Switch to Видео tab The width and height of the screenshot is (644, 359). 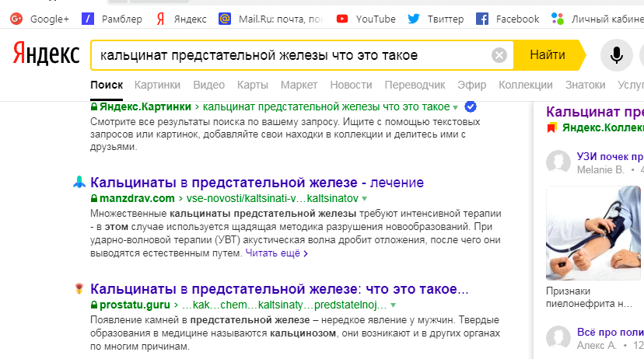(x=209, y=85)
